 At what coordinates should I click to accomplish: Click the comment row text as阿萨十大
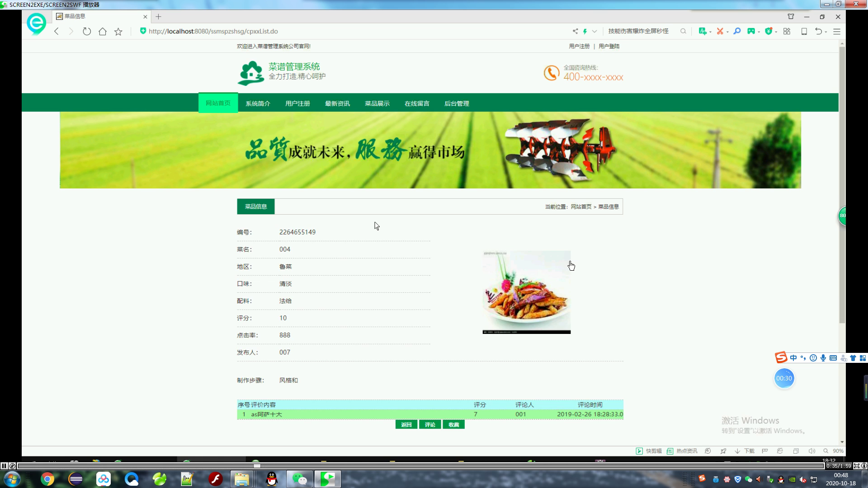266,414
